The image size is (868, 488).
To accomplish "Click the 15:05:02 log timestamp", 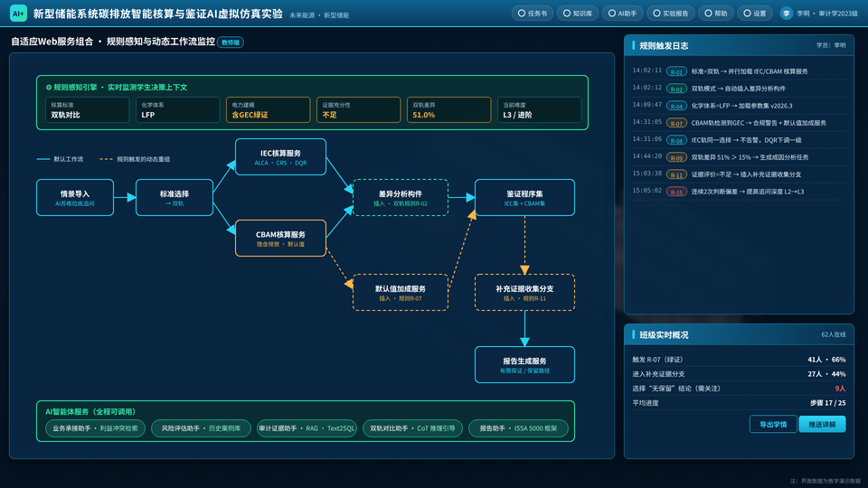I will click(x=646, y=191).
